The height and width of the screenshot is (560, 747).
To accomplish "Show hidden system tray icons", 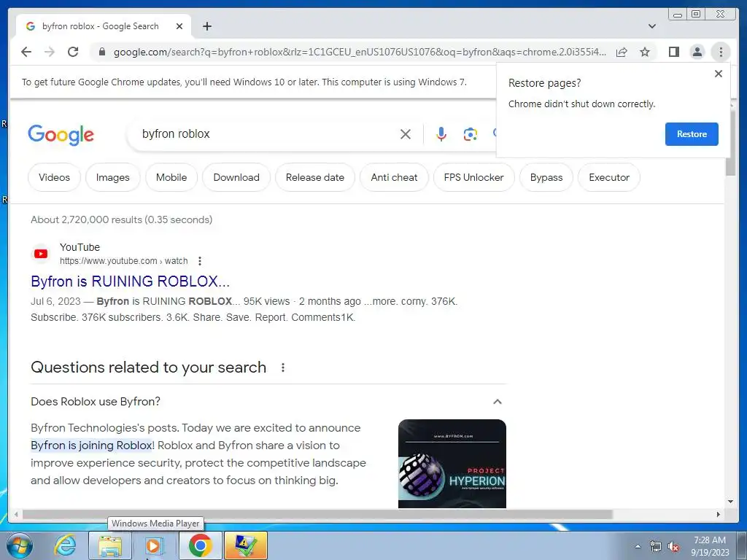I will click(x=638, y=547).
